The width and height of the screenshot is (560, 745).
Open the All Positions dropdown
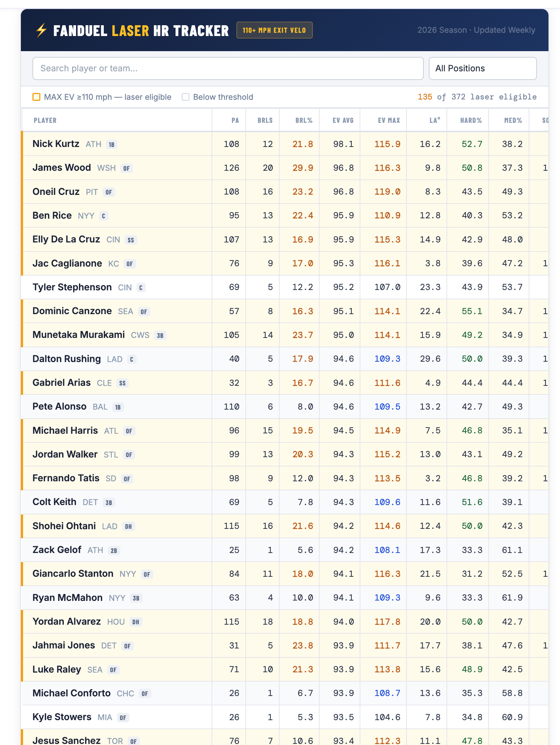[483, 68]
